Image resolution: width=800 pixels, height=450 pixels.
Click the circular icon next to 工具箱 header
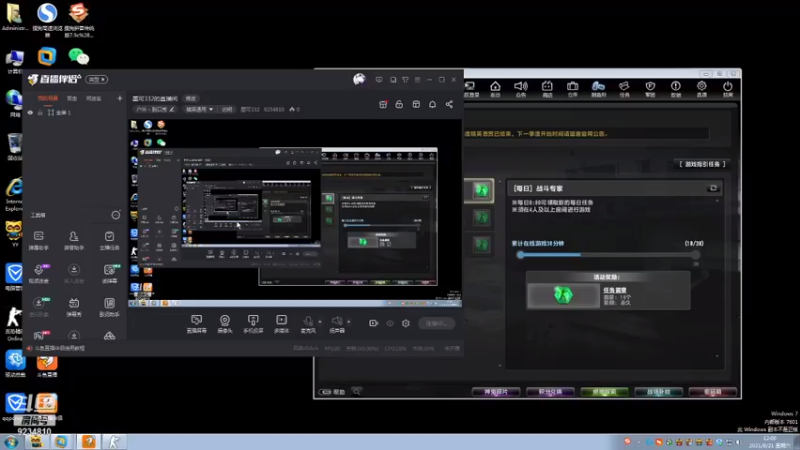tap(116, 215)
